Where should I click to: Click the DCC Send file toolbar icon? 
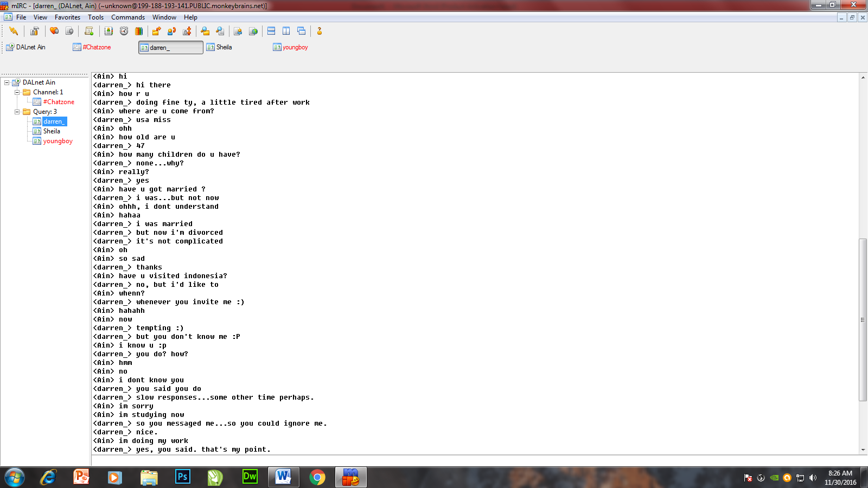(x=157, y=31)
